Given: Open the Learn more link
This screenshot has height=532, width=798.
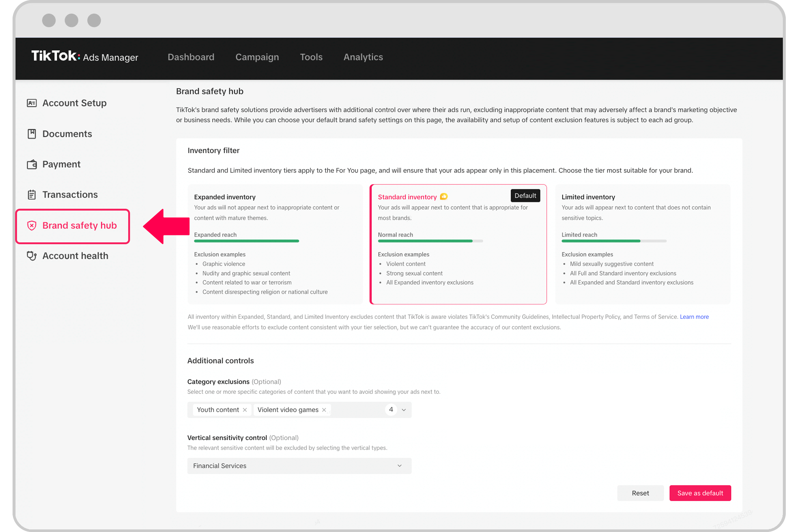Looking at the screenshot, I should click(x=694, y=317).
